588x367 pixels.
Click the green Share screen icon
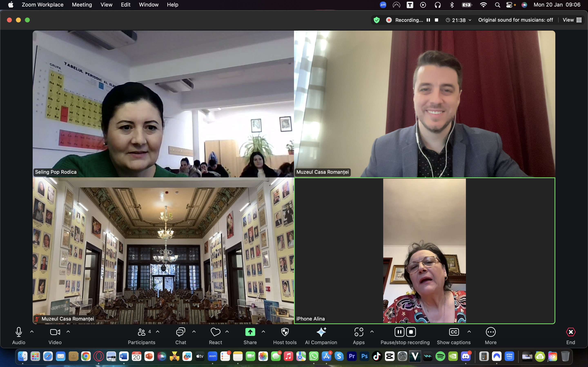tap(250, 332)
